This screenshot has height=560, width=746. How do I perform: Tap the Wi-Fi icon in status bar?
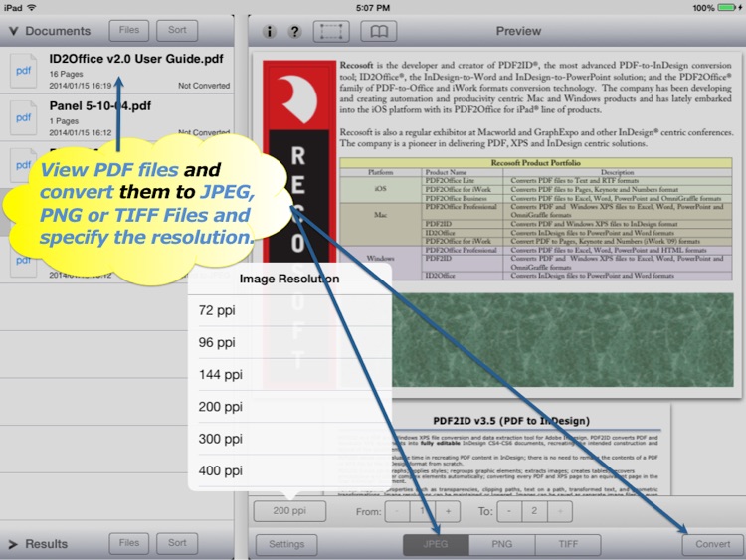32,8
